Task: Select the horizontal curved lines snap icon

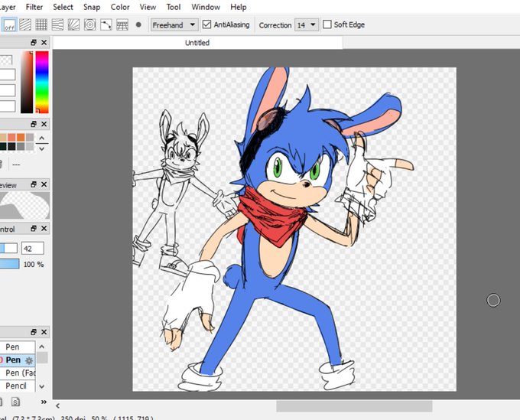Action: click(57, 25)
